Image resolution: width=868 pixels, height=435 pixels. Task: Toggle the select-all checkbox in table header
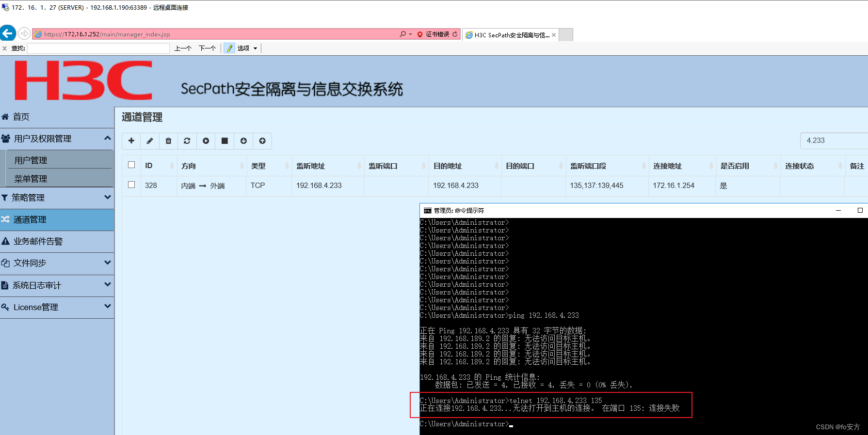(131, 165)
